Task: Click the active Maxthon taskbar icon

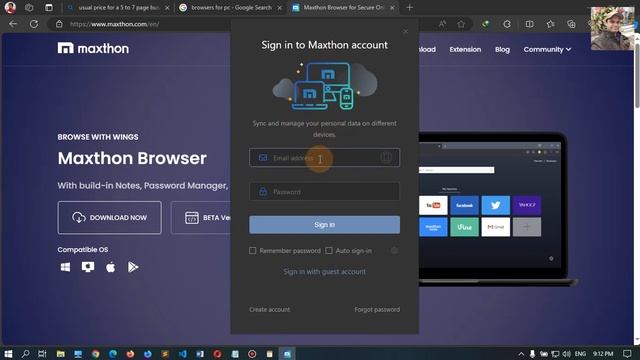Action: click(x=287, y=354)
